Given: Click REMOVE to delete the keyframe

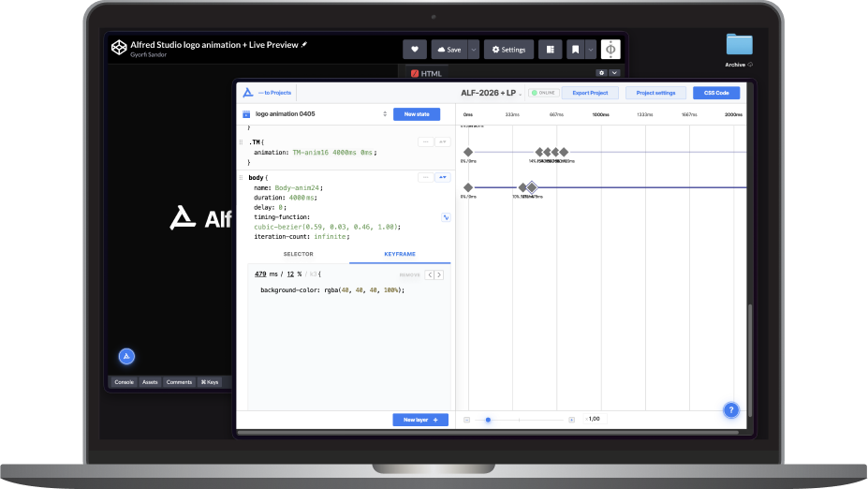Looking at the screenshot, I should (409, 274).
